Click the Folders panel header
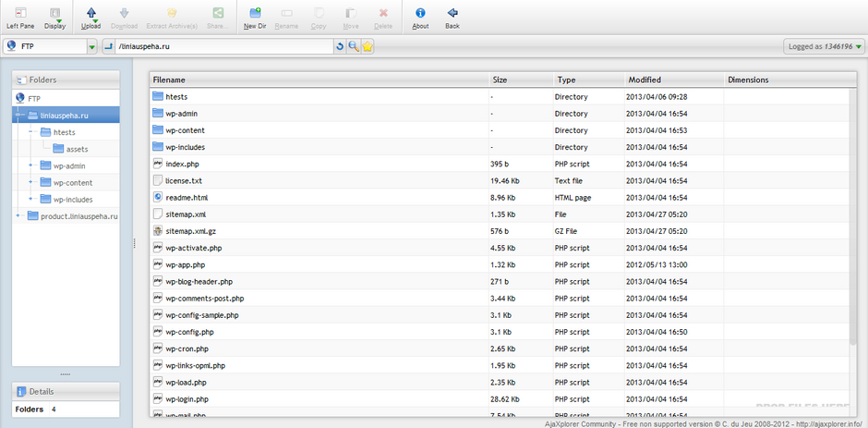 tap(66, 79)
